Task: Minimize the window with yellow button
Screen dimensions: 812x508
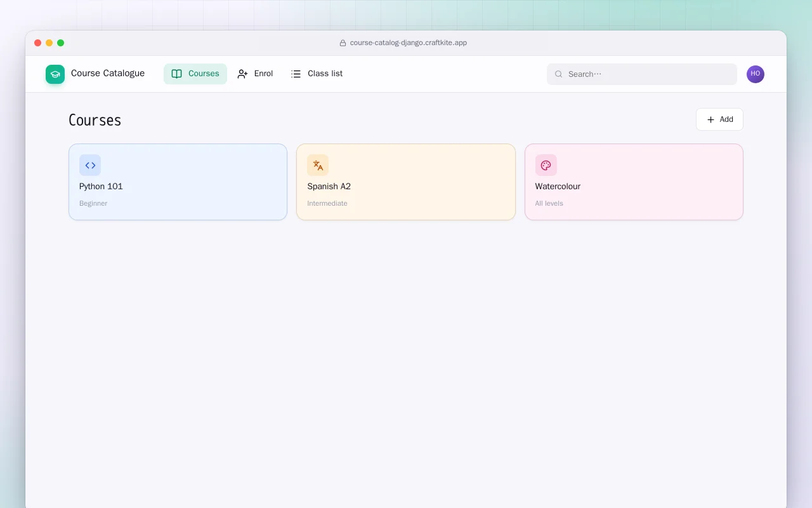Action: pos(49,43)
